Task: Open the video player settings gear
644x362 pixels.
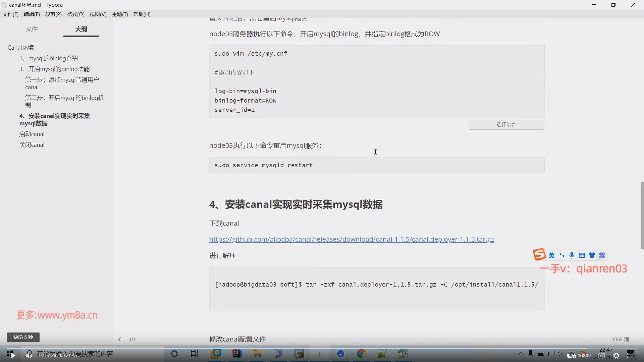Action: point(616,356)
